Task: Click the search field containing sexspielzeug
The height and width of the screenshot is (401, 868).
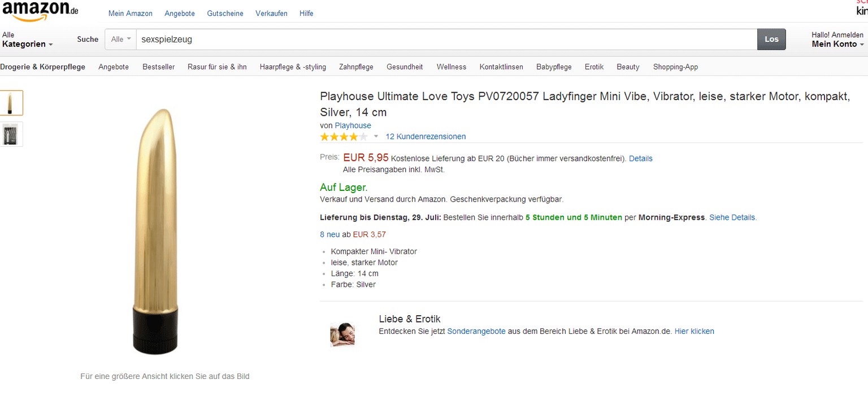Action: coord(446,40)
